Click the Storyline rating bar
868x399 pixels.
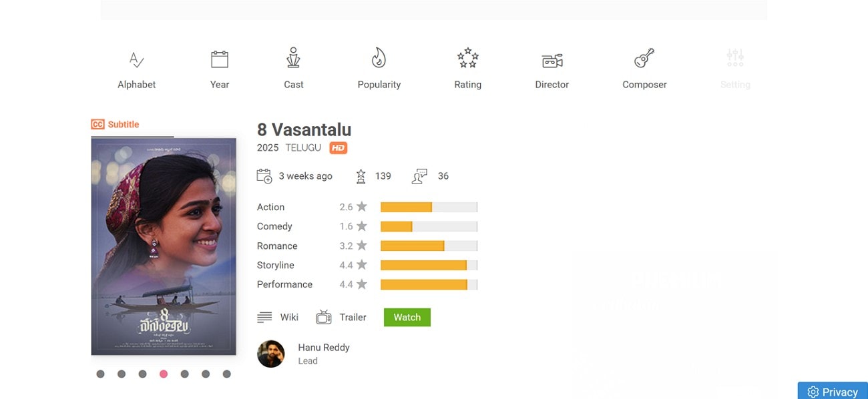pos(429,265)
